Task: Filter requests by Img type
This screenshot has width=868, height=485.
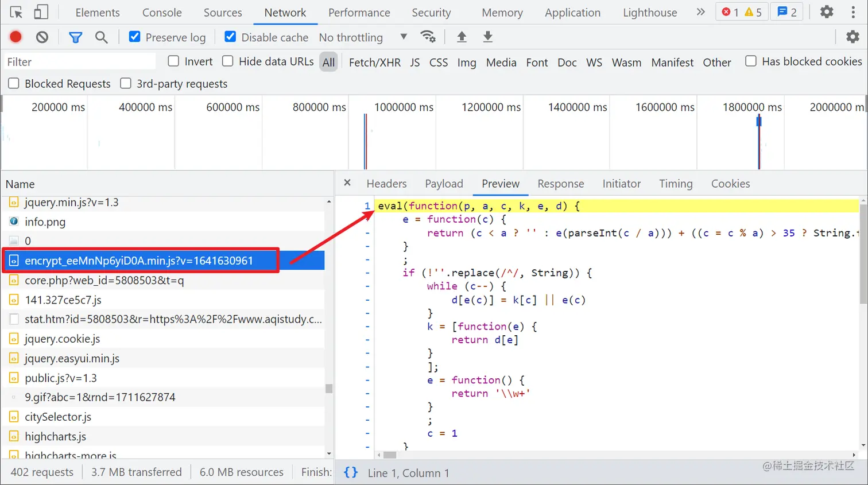Action: (467, 62)
